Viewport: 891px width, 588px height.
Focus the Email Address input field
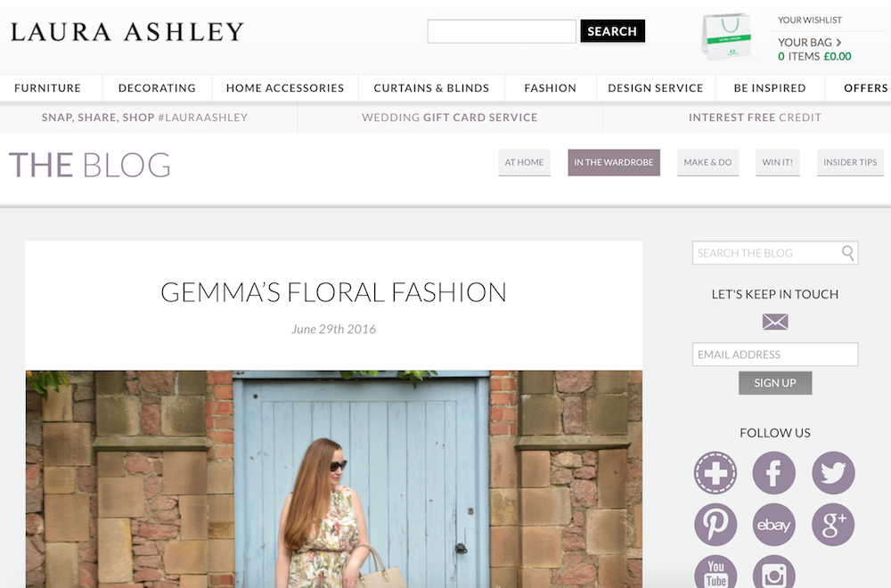(775, 355)
